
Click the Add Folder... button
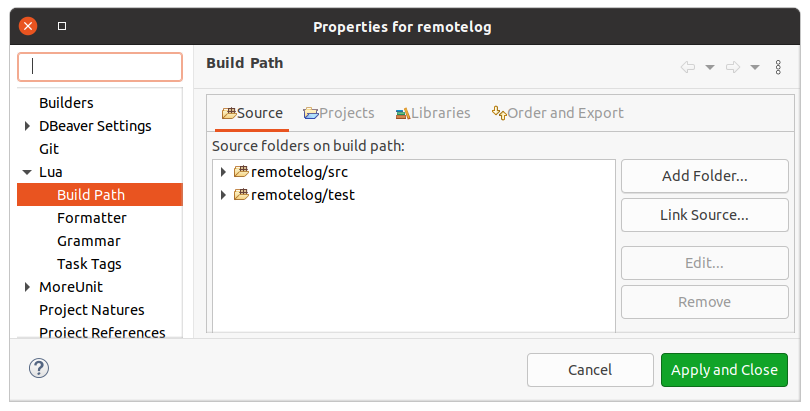tap(705, 176)
